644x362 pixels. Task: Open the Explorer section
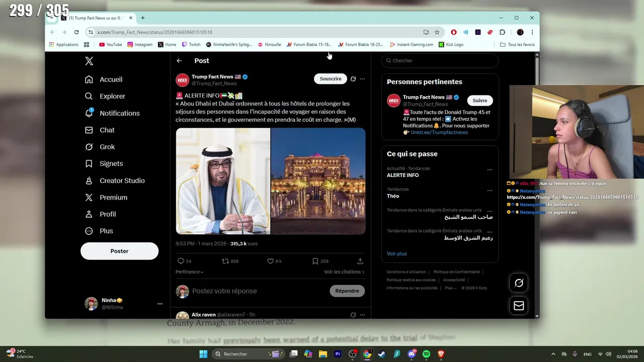point(105,96)
